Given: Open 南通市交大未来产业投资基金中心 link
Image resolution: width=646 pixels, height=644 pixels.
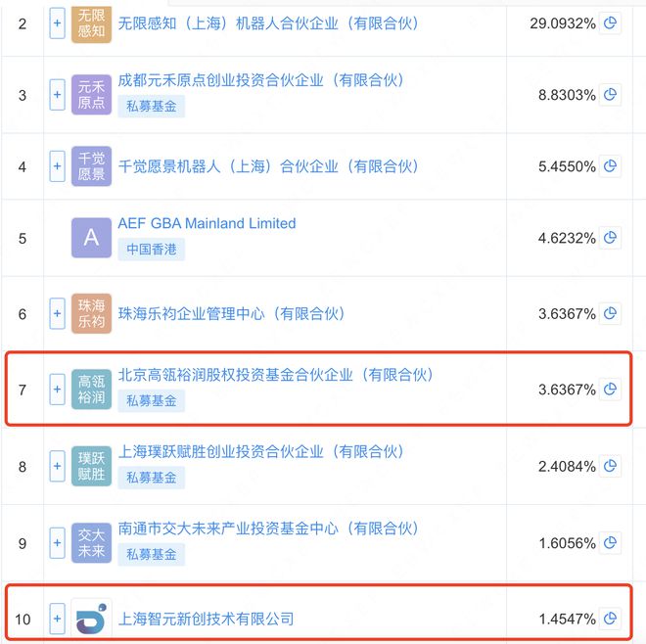Looking at the screenshot, I should [268, 529].
